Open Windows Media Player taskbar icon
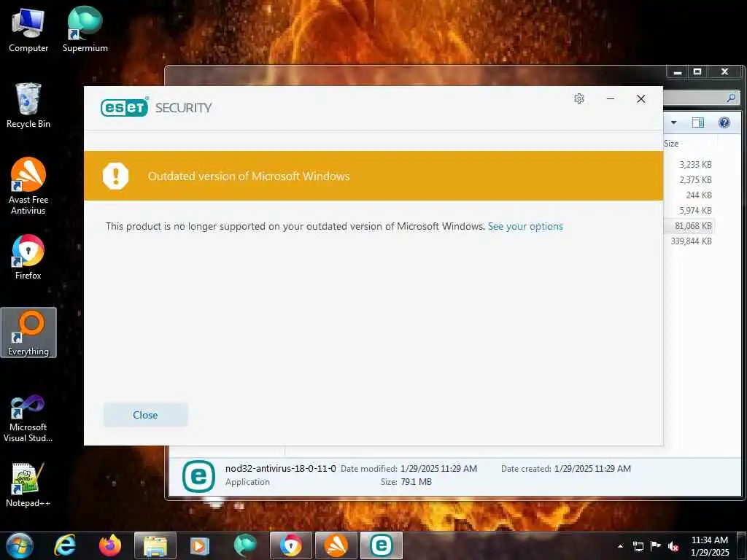Viewport: 747px width, 560px height. coord(200,545)
